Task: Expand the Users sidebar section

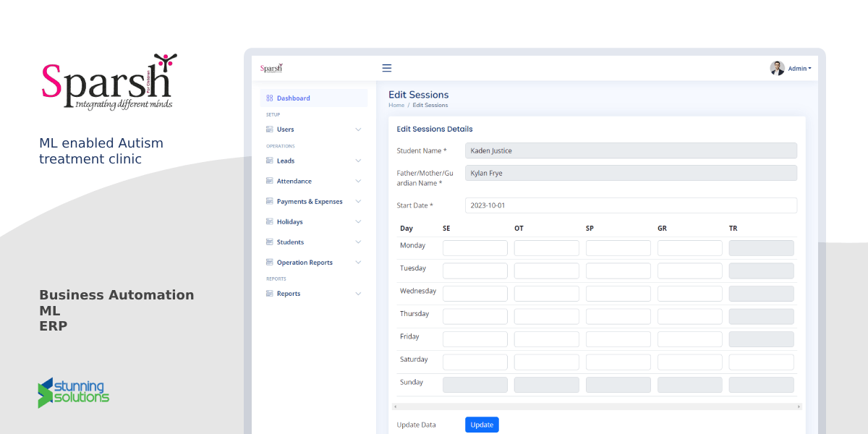Action: pyautogui.click(x=358, y=129)
